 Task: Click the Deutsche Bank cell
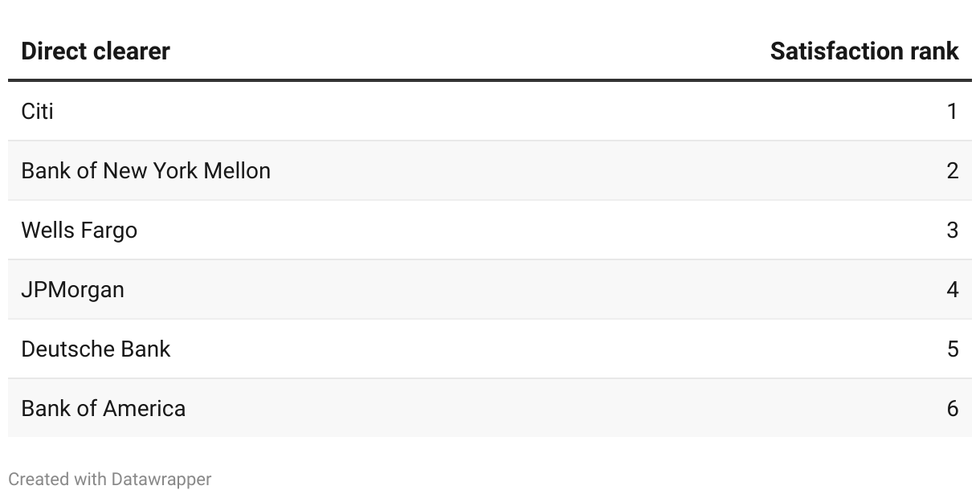coord(96,349)
